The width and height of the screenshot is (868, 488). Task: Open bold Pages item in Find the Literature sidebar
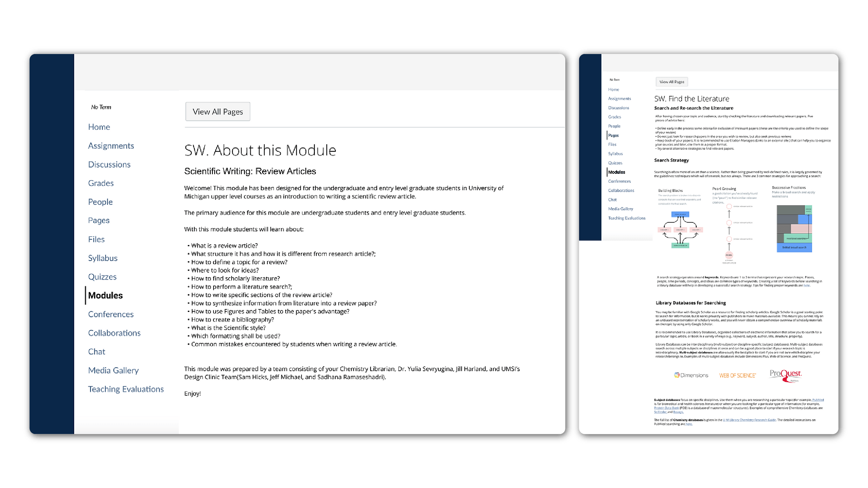pos(613,135)
